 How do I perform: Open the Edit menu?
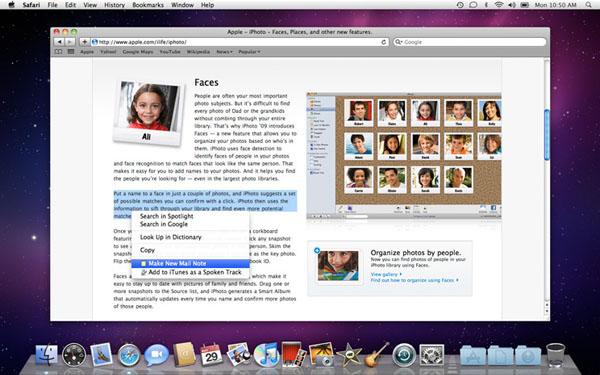click(70, 5)
